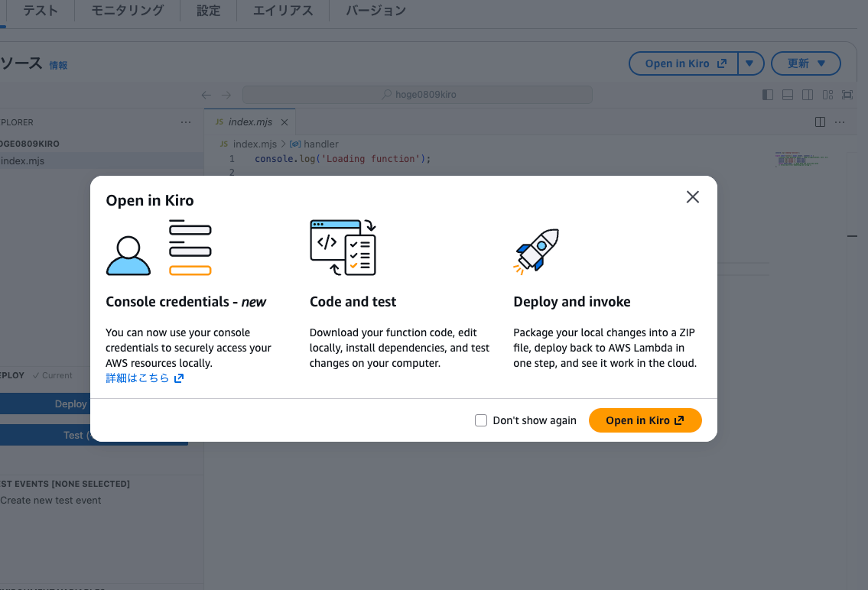Click the Code and test heading

pos(353,301)
